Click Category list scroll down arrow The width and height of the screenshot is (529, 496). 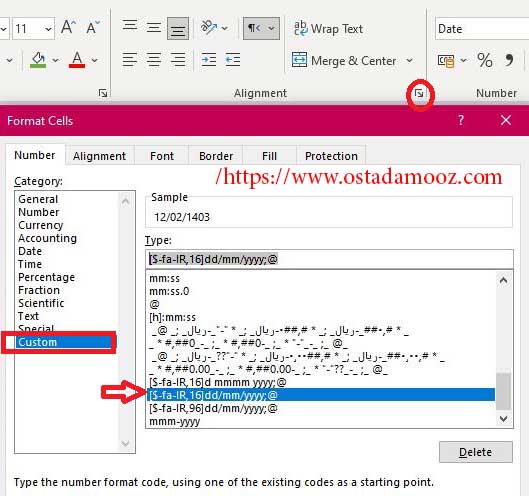(x=126, y=443)
